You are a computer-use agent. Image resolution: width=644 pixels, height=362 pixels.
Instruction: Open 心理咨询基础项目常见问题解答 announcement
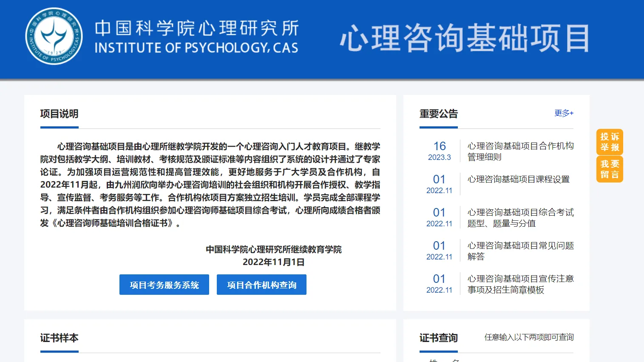[520, 251]
